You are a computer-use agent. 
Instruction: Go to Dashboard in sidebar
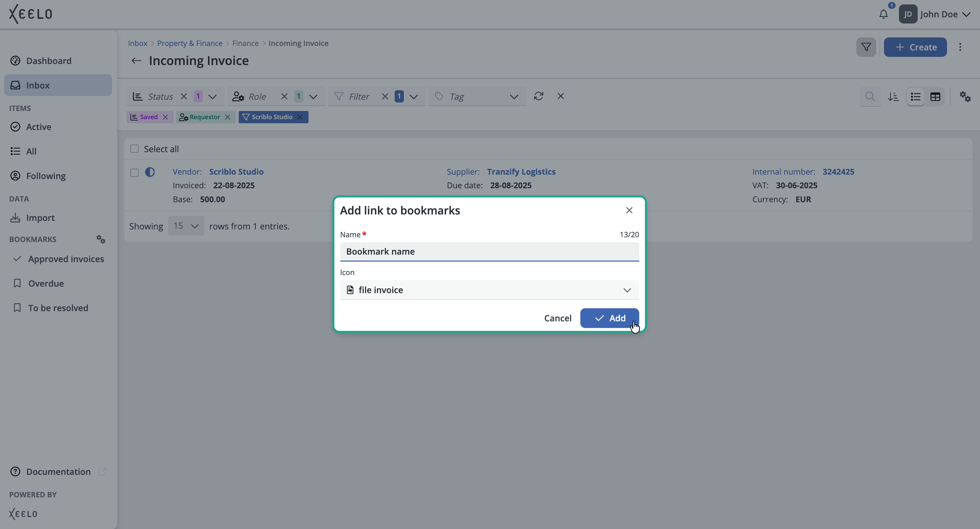(x=58, y=61)
